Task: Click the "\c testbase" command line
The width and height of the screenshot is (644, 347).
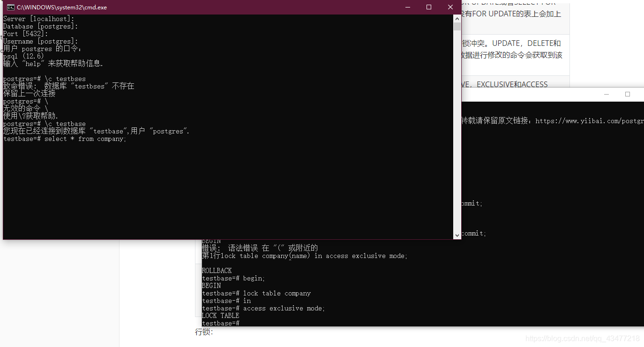Action: [x=44, y=124]
